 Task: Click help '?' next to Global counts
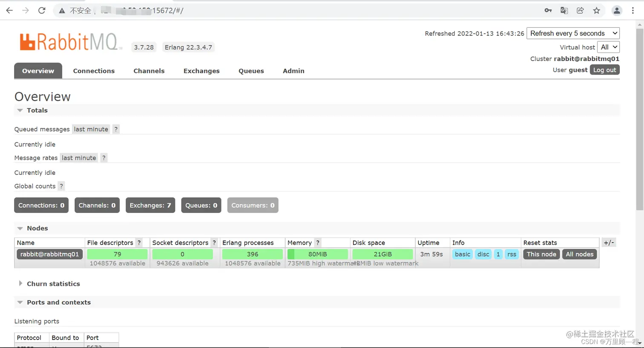pyautogui.click(x=61, y=186)
